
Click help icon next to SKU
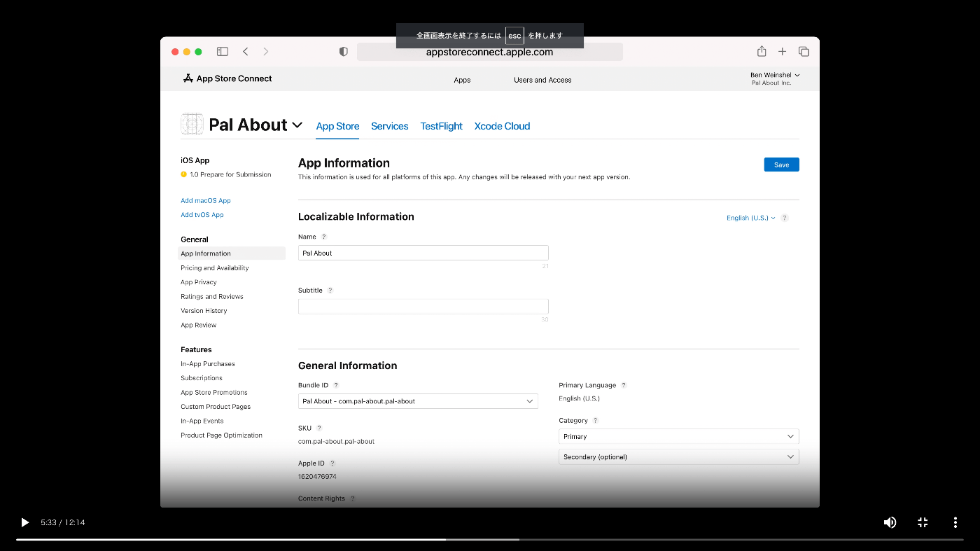[x=319, y=428]
